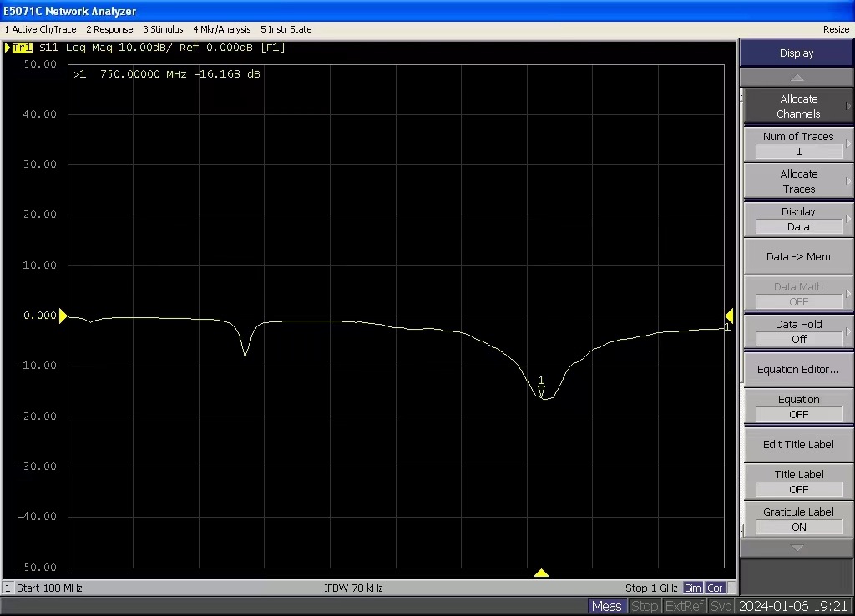Click the Data -> Mem softkey

(798, 256)
